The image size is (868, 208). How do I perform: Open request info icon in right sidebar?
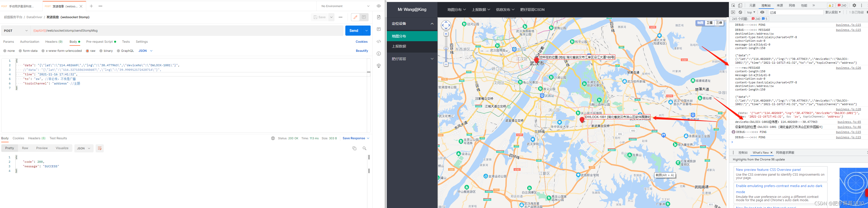click(379, 54)
